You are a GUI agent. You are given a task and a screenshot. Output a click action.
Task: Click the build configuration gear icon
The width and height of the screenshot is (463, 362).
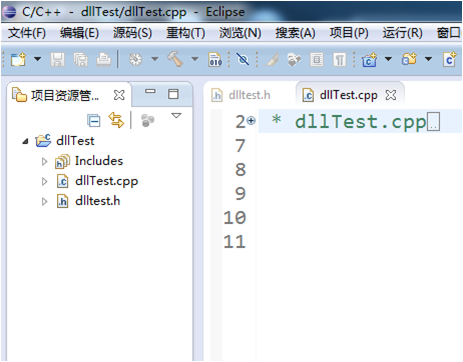135,59
